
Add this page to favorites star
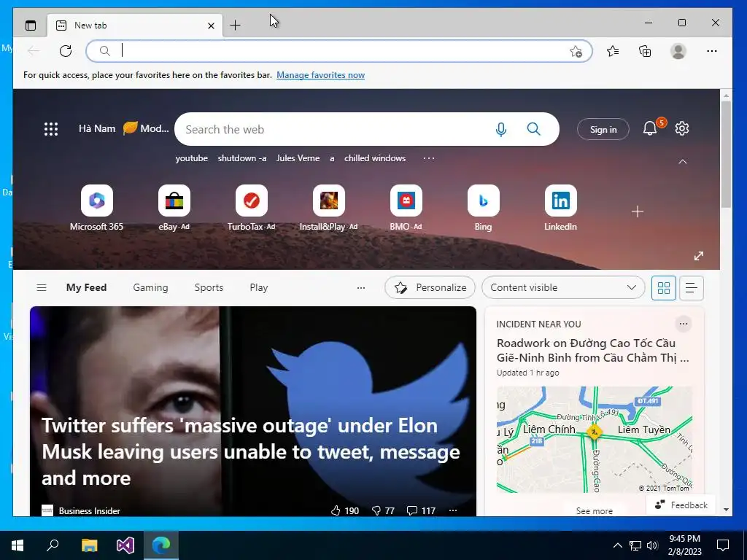click(x=576, y=52)
